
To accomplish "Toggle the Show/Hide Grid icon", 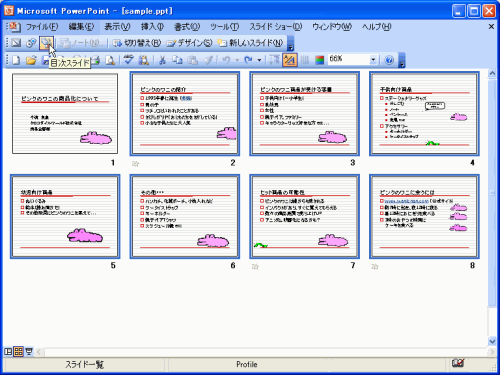I will pyautogui.click(x=305, y=60).
